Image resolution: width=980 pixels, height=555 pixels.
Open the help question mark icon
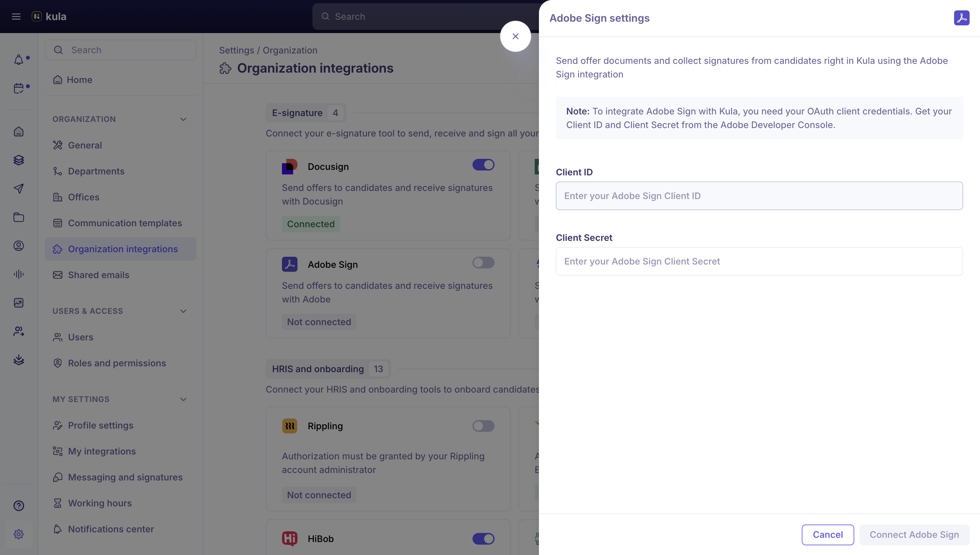click(19, 505)
